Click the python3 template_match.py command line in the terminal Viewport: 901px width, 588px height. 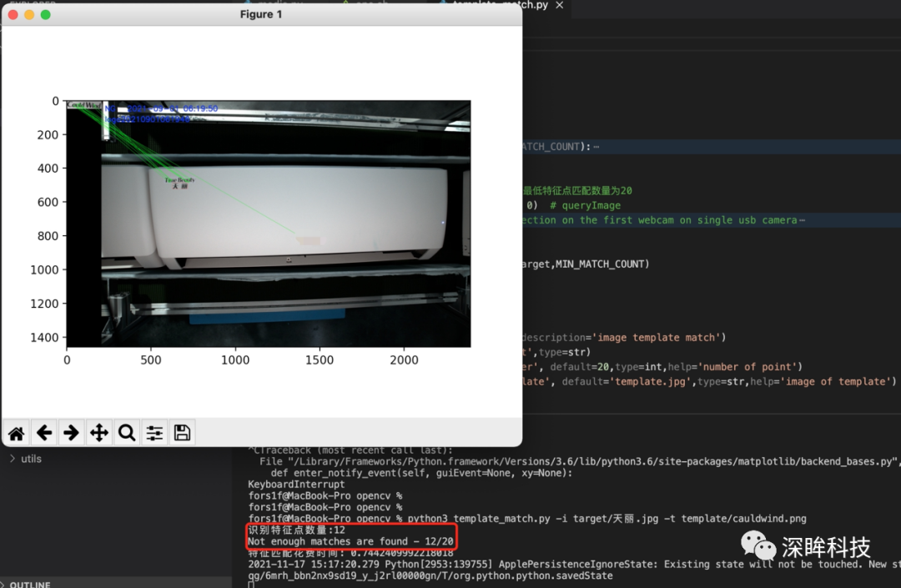click(x=527, y=519)
